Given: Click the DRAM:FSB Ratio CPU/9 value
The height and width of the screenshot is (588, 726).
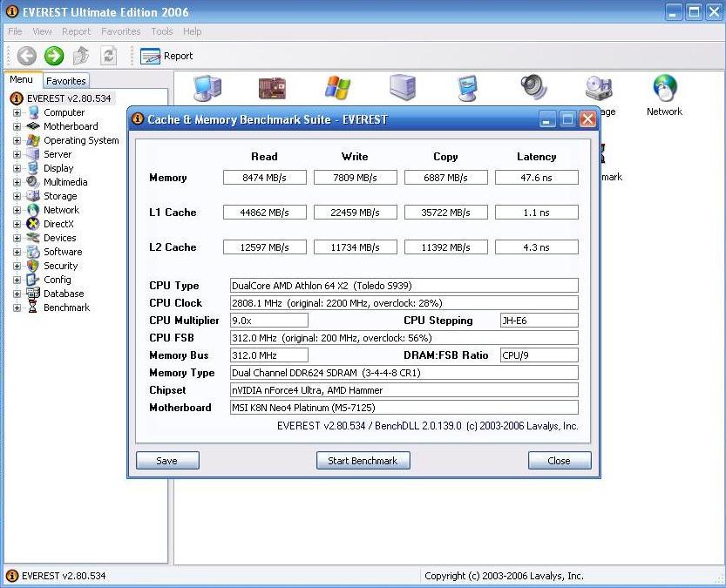Looking at the screenshot, I should coord(539,355).
